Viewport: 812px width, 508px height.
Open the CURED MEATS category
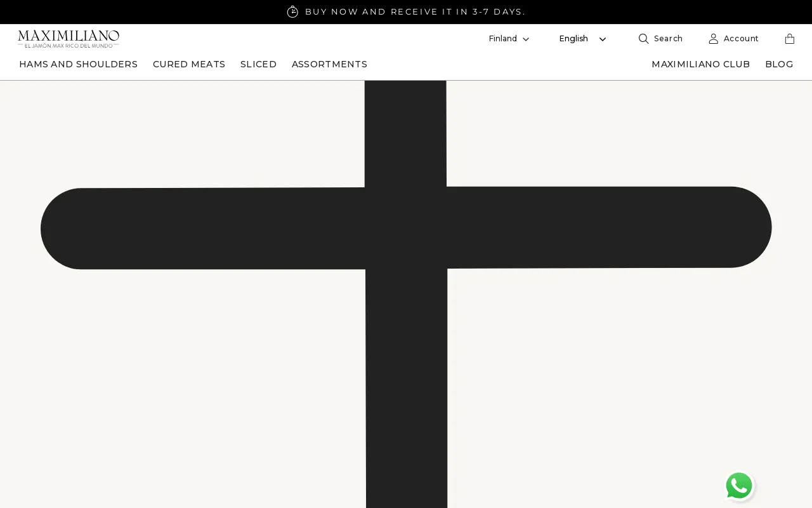coord(189,64)
